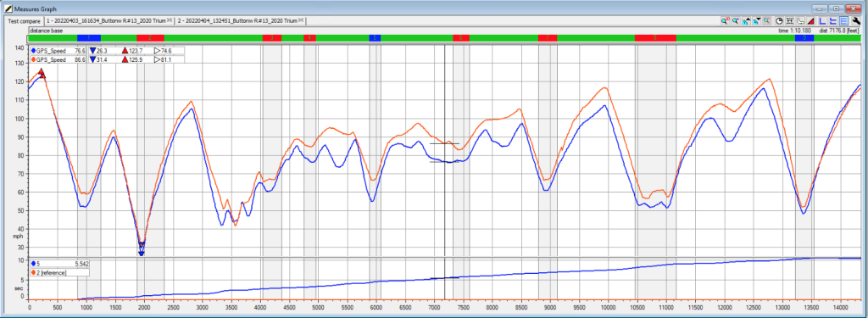Select the tiled rows layout icon
Viewport: 868px width, 318px height.
[843, 20]
